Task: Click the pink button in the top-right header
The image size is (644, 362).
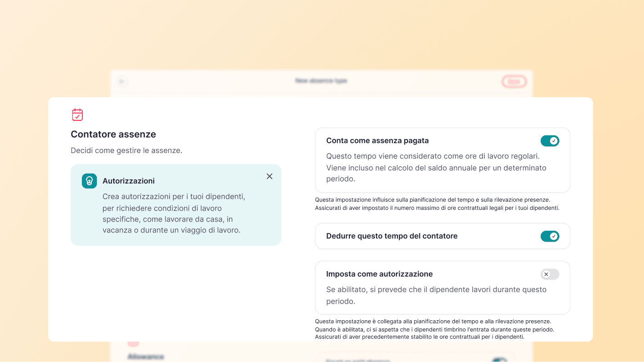Action: (514, 82)
